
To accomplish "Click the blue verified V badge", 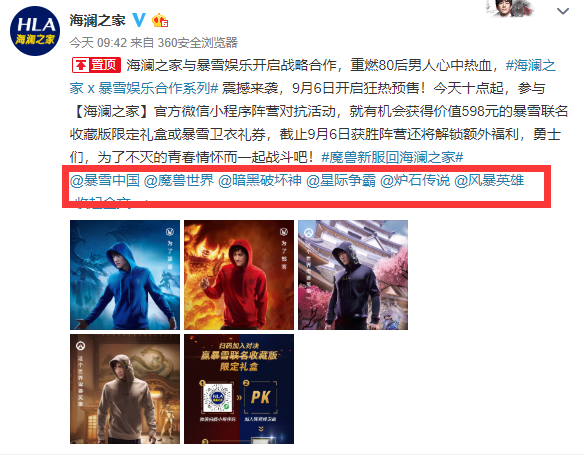I will [x=139, y=20].
